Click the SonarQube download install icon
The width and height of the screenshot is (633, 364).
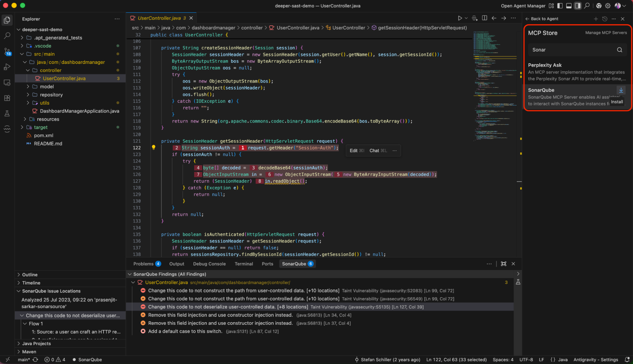(621, 90)
